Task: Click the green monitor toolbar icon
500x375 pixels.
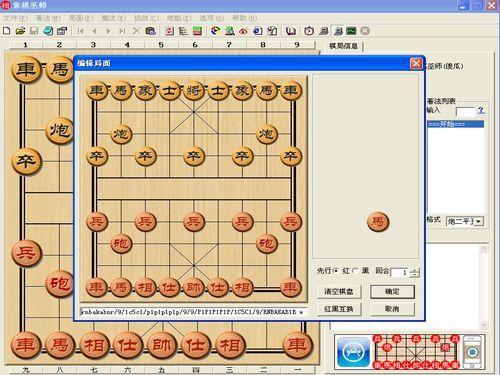Action: click(x=351, y=31)
